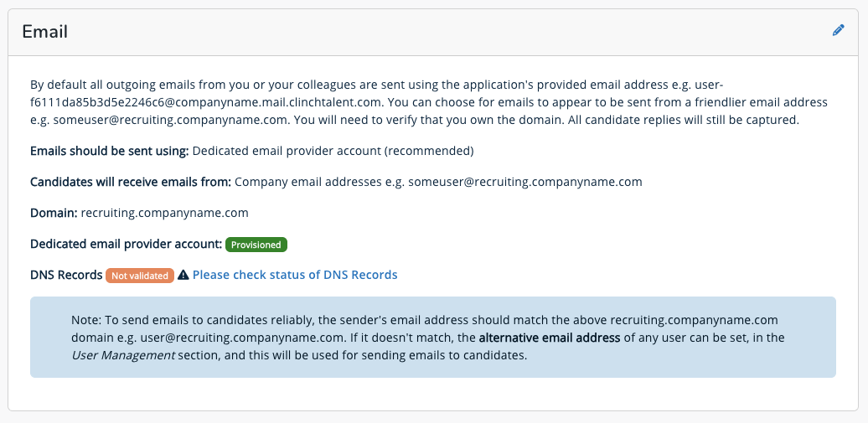This screenshot has height=423, width=868.
Task: Click the italic 'User Management' text in note
Action: (x=123, y=355)
